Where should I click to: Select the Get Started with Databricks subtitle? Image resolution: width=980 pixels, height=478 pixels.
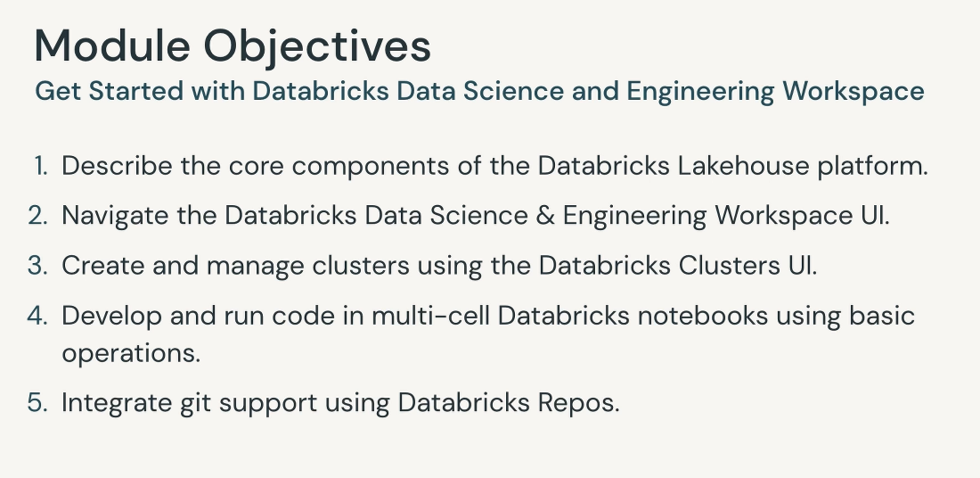point(479,91)
